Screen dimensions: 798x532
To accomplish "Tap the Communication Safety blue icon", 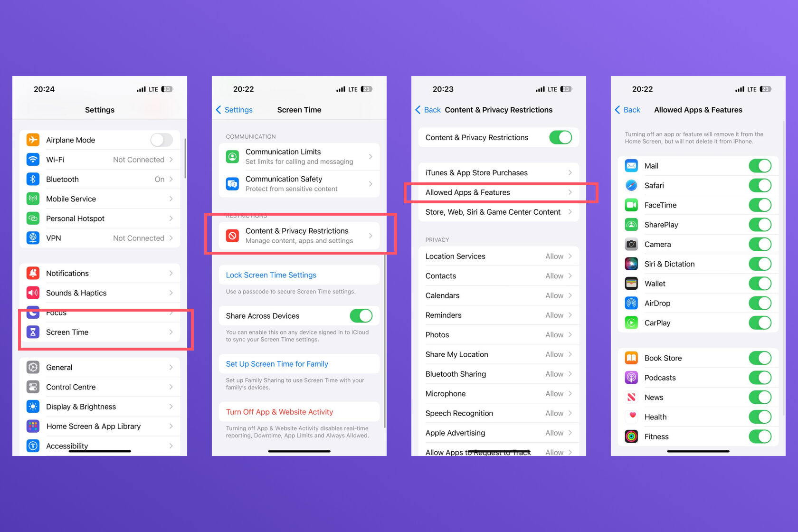I will pyautogui.click(x=232, y=184).
